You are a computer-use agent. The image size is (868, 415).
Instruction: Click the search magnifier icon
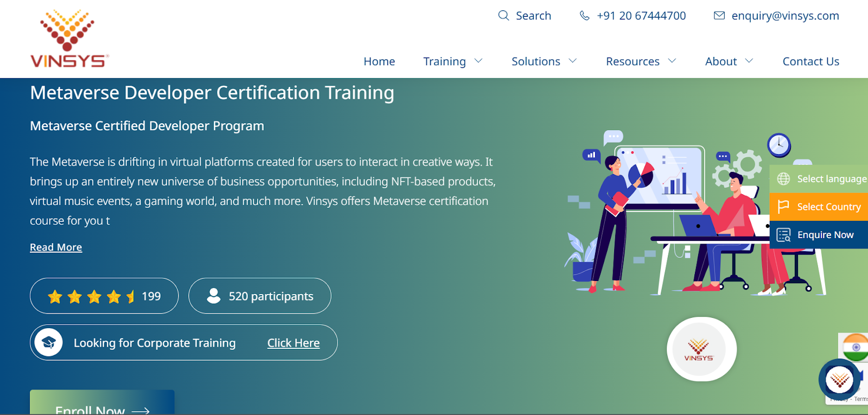(x=503, y=15)
